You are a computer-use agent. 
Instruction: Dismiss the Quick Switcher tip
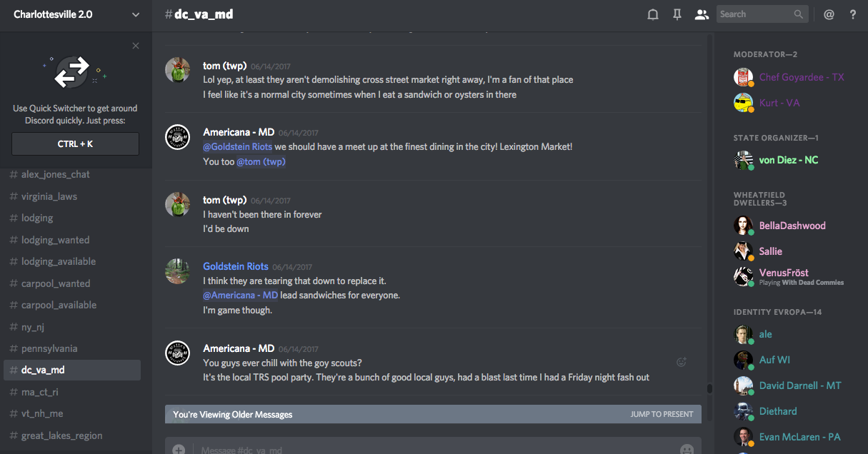point(136,46)
